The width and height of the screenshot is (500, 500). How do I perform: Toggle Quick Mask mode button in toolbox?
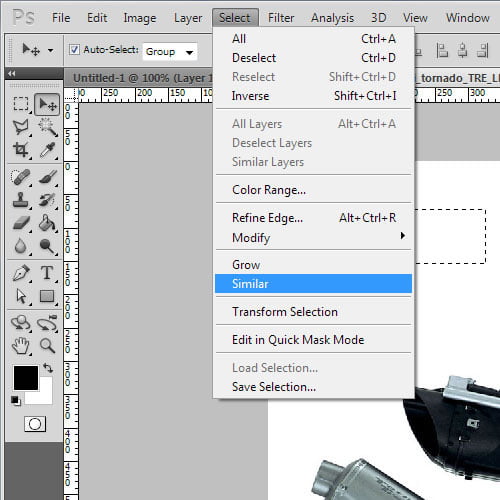pyautogui.click(x=35, y=424)
